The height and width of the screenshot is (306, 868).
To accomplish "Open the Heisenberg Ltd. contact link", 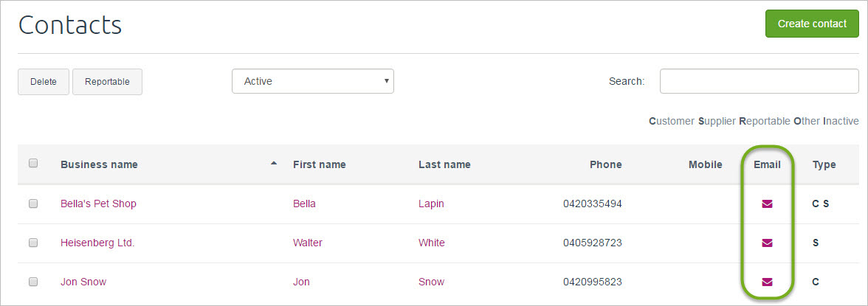I will point(97,243).
